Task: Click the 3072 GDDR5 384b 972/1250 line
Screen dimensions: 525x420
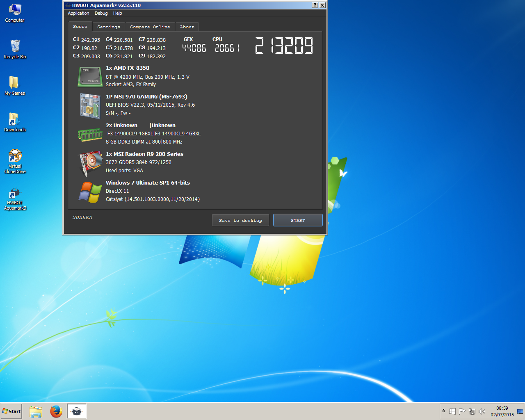Action: (139, 162)
